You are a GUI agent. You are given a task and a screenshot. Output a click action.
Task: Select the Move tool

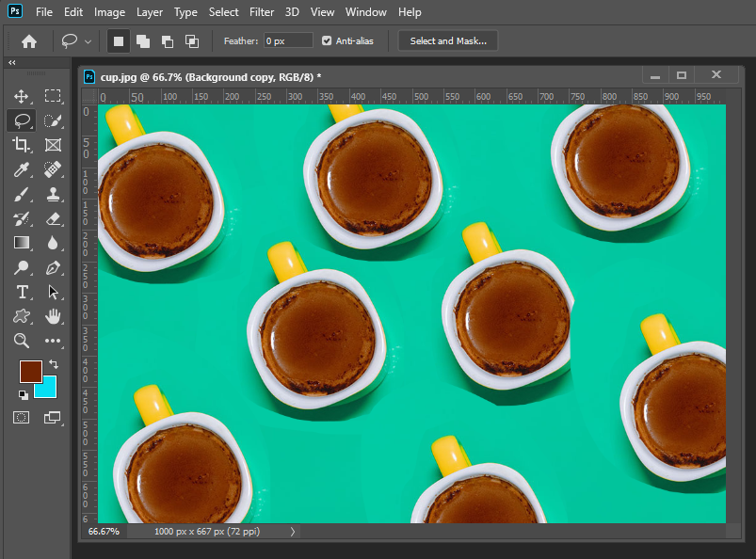coord(21,96)
